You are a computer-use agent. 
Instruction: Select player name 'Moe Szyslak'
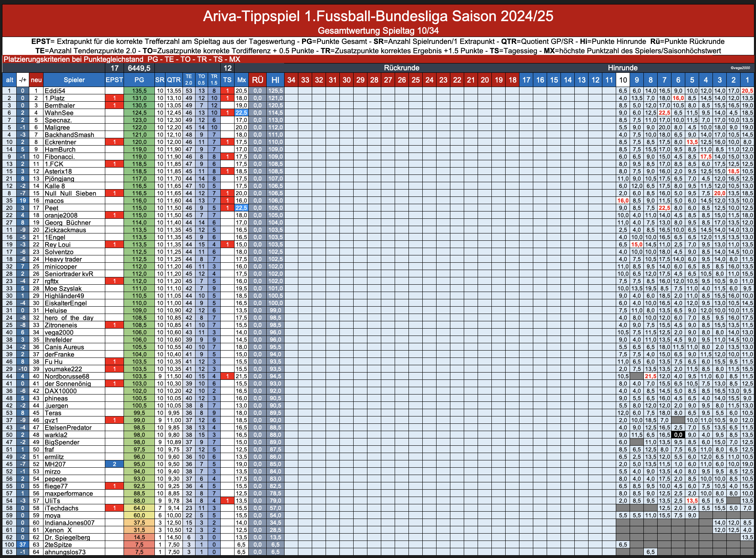tap(63, 288)
